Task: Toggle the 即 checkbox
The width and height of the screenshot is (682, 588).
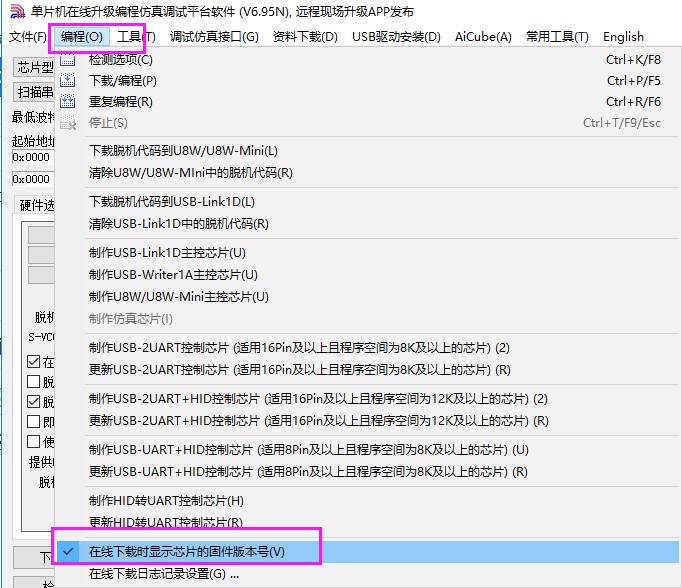Action: (x=33, y=421)
